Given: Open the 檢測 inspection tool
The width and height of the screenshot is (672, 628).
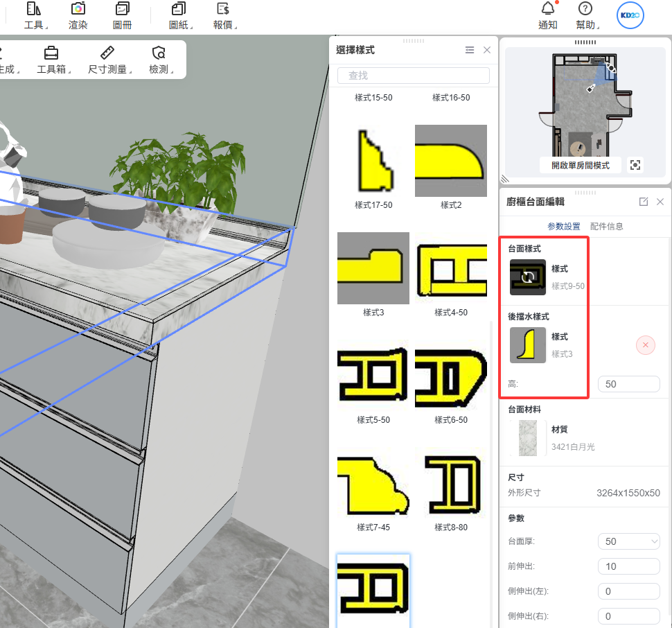Looking at the screenshot, I should pos(159,53).
